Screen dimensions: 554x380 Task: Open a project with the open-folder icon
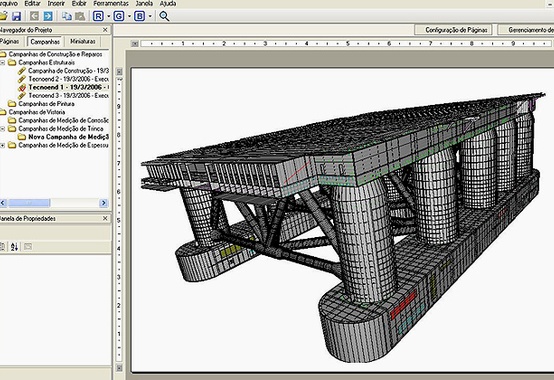coord(3,16)
